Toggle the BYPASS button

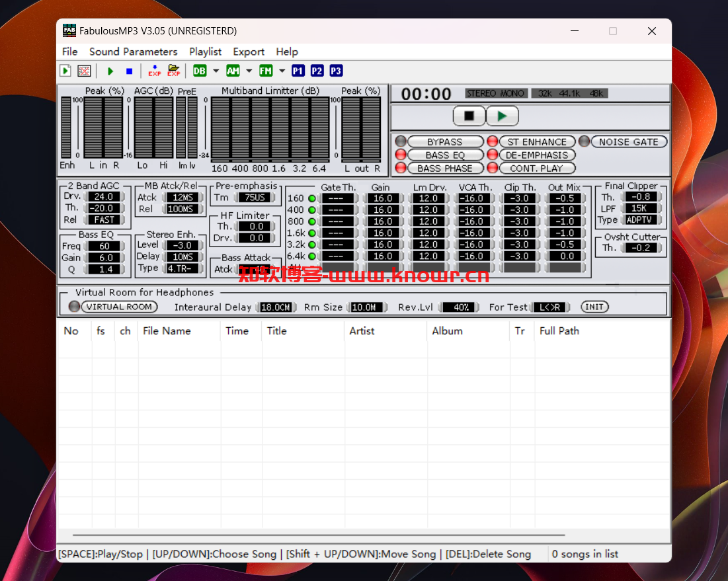pos(445,141)
